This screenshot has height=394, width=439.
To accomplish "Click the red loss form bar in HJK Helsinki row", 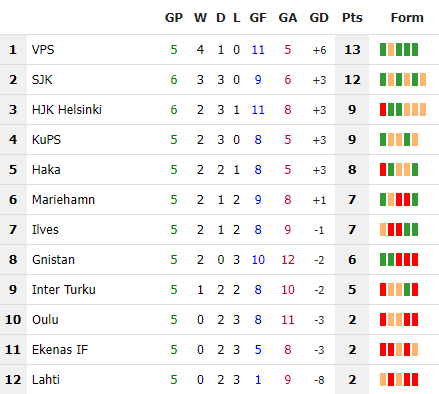I will pyautogui.click(x=383, y=110).
